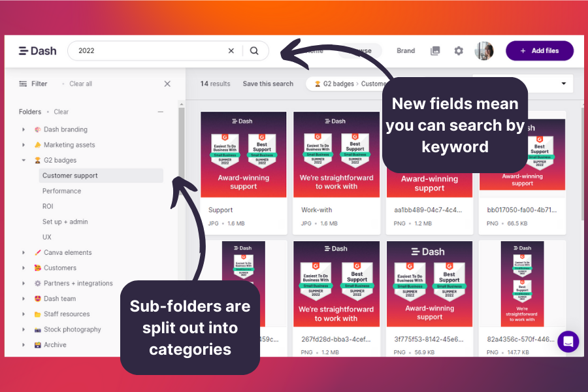588x392 pixels.
Task: Click the Staff resources folder icon
Action: (x=37, y=314)
